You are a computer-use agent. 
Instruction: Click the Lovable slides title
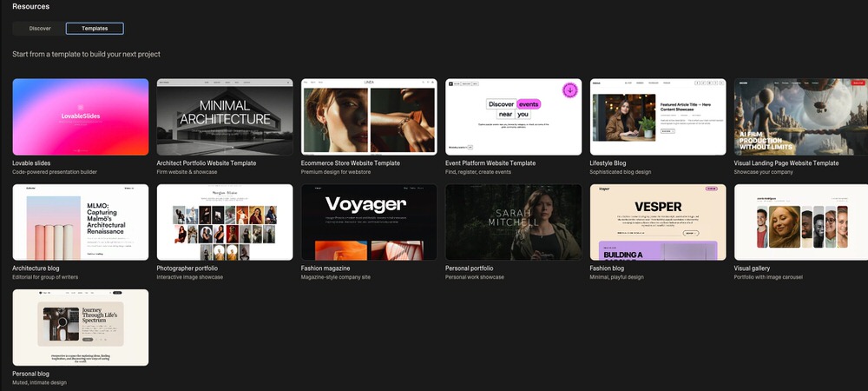(31, 163)
